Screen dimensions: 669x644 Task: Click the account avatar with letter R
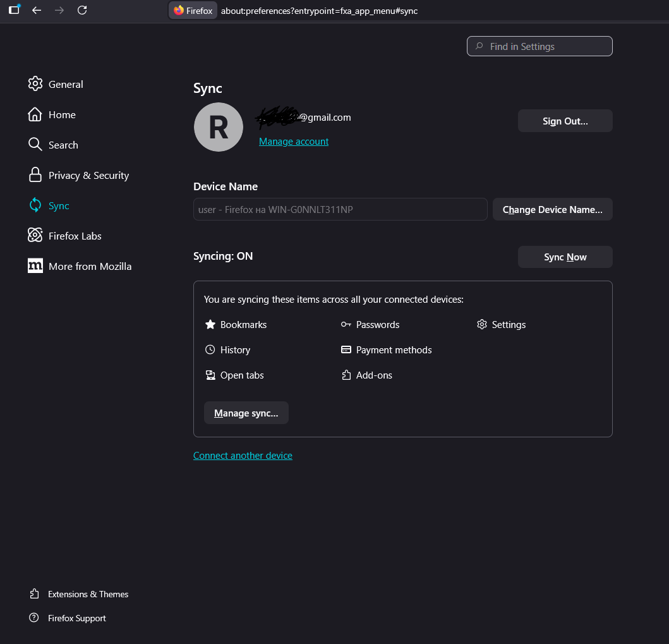pos(219,127)
